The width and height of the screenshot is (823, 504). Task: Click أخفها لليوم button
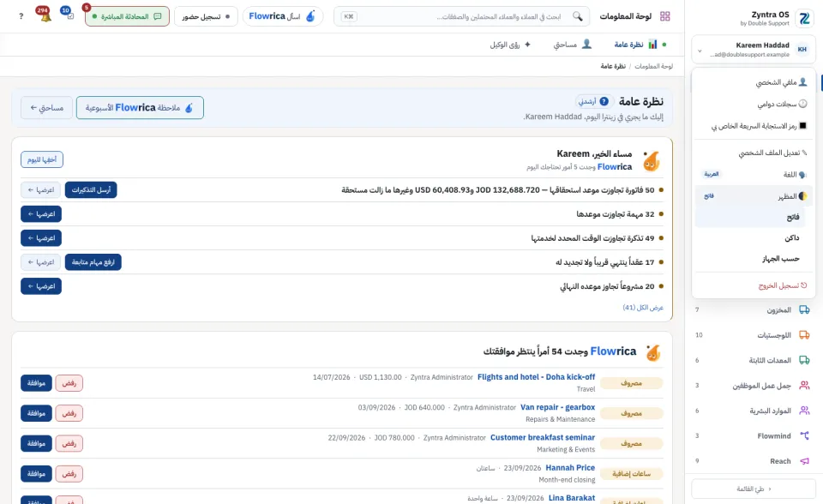(42, 159)
